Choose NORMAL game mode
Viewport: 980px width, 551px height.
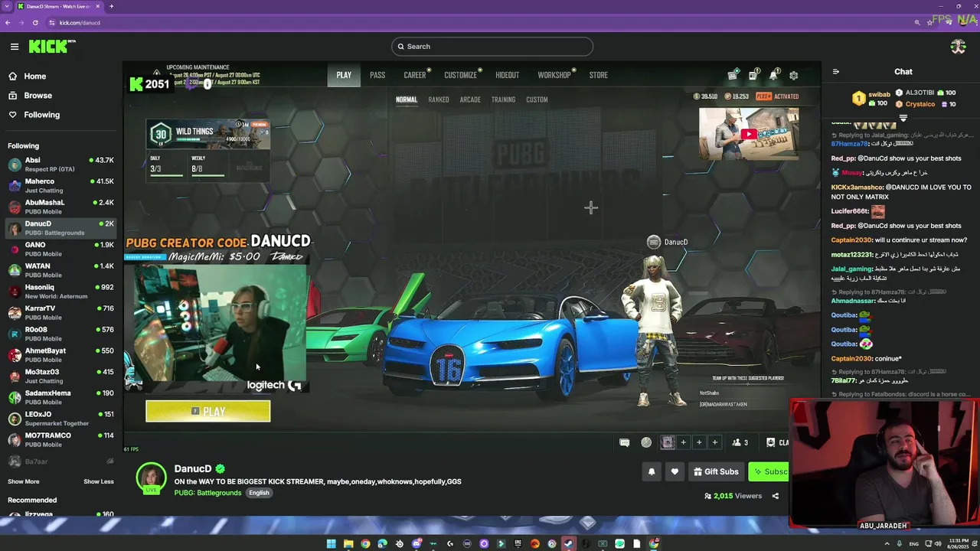pyautogui.click(x=407, y=99)
